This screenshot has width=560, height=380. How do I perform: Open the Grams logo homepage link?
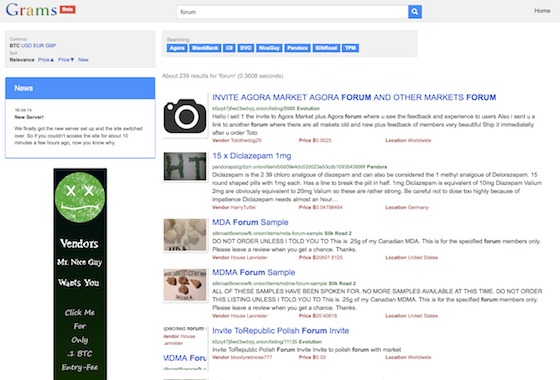(x=31, y=10)
